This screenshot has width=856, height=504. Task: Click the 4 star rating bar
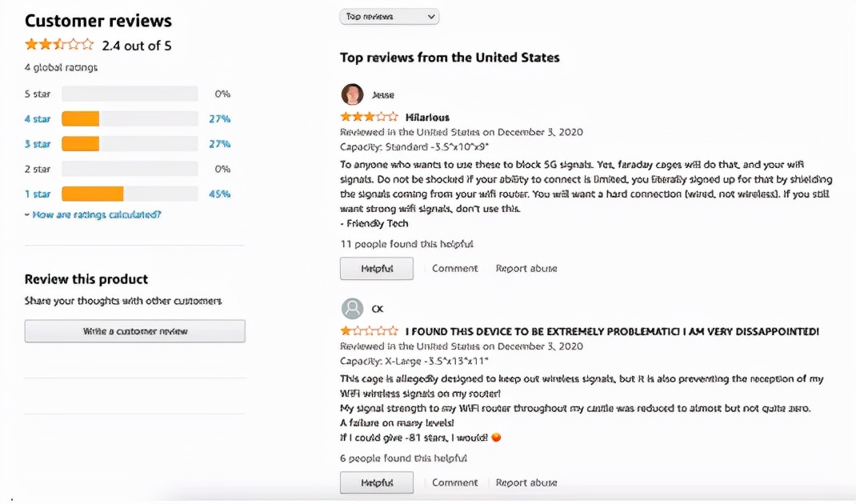click(130, 118)
